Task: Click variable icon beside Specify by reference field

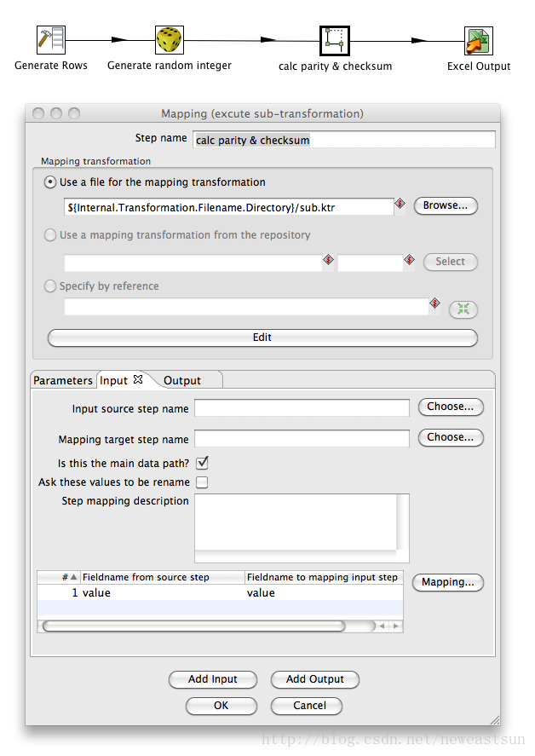Action: pos(434,303)
